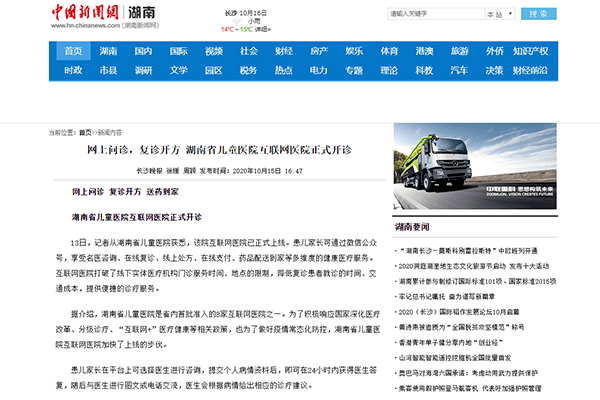This screenshot has width=600, height=400.
Task: Focus the keyword search input field
Action: (436, 14)
